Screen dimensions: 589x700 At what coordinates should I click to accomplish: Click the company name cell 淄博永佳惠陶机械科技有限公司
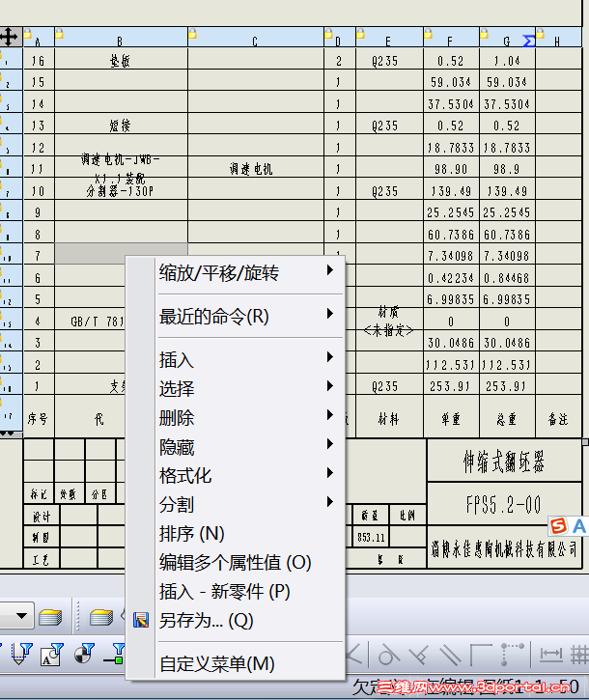click(x=504, y=547)
